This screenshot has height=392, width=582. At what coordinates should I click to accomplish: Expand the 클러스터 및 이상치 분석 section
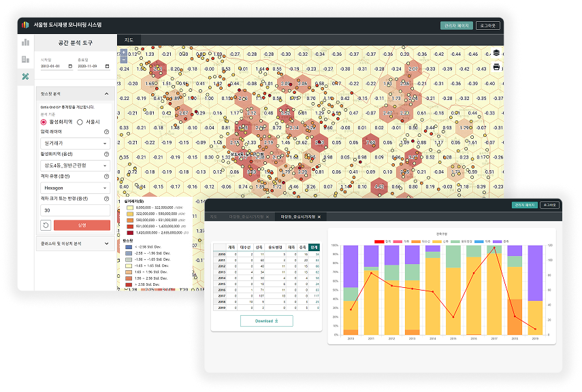pyautogui.click(x=74, y=243)
